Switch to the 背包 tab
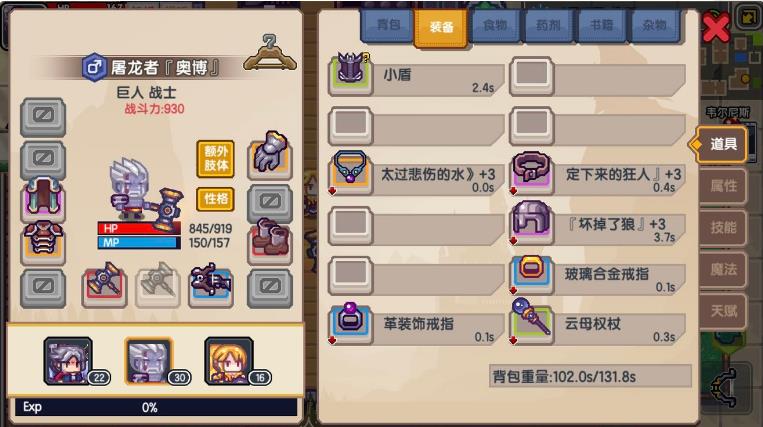Image resolution: width=763 pixels, height=427 pixels. tap(388, 25)
